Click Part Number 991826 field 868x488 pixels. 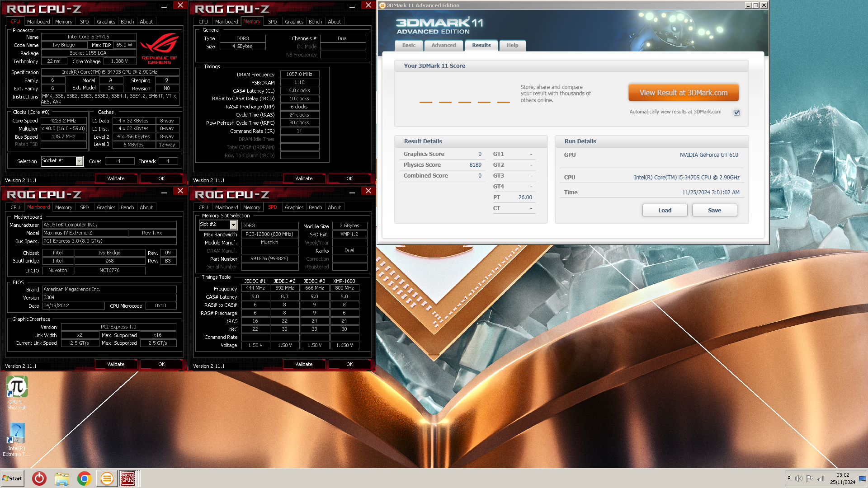pyautogui.click(x=269, y=258)
